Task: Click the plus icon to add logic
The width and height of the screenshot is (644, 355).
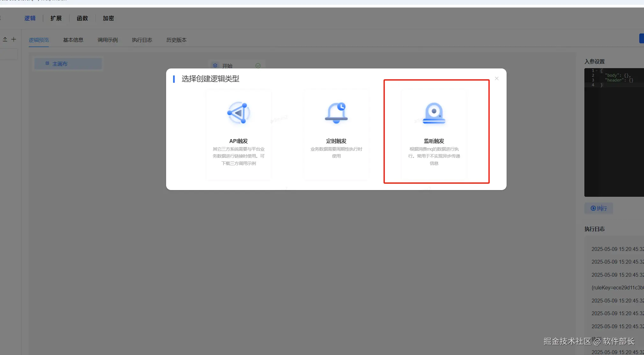Action: tap(14, 39)
